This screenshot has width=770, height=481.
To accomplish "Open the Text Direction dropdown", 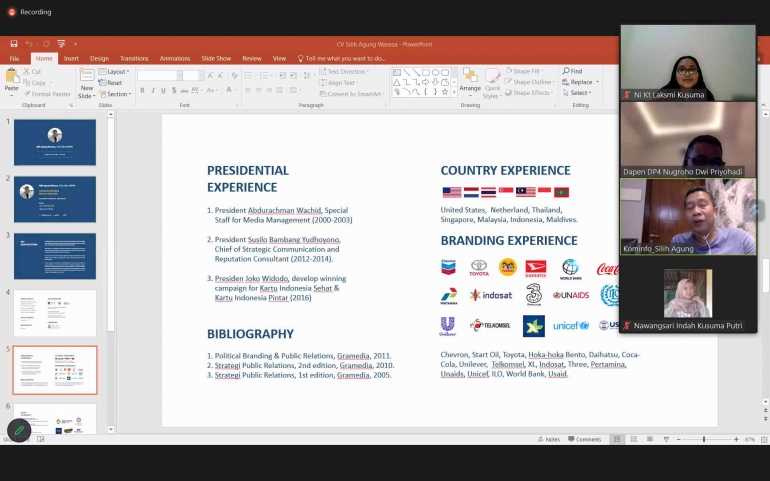I will 344,72.
